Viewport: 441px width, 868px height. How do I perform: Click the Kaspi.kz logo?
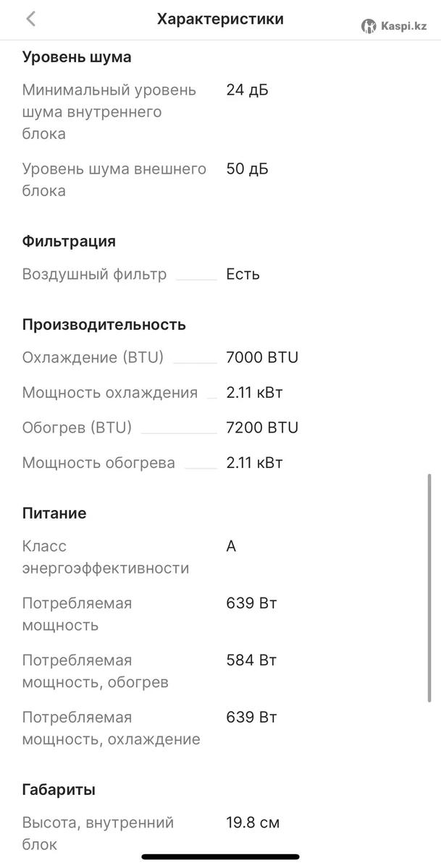point(395,26)
